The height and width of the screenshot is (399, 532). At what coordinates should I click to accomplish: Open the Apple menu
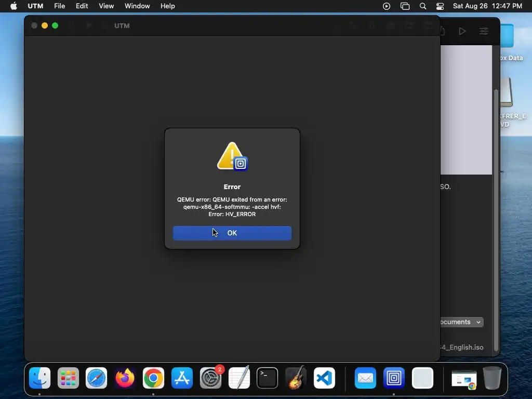click(14, 6)
